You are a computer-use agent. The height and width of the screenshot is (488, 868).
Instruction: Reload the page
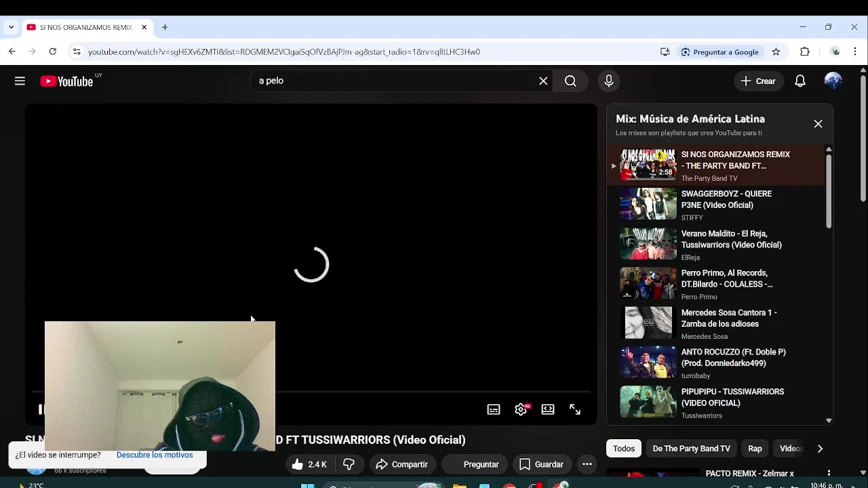[52, 52]
